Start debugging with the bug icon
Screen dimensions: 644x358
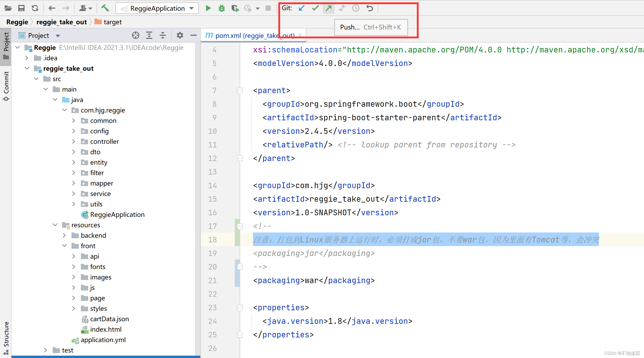pos(221,8)
